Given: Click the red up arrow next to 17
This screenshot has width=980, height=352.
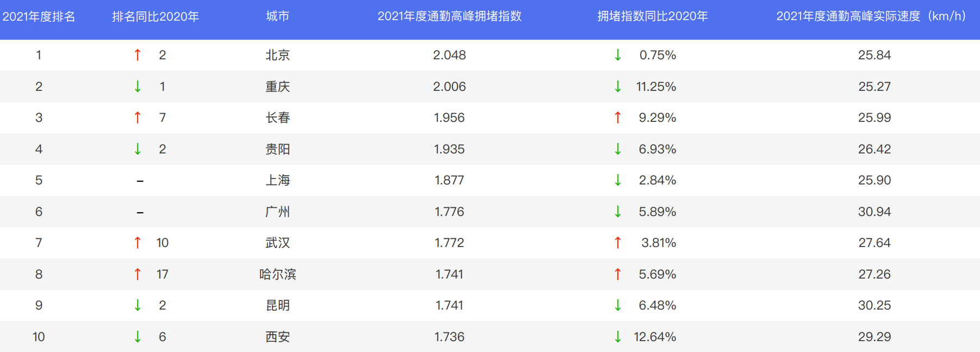Looking at the screenshot, I should click(x=138, y=274).
